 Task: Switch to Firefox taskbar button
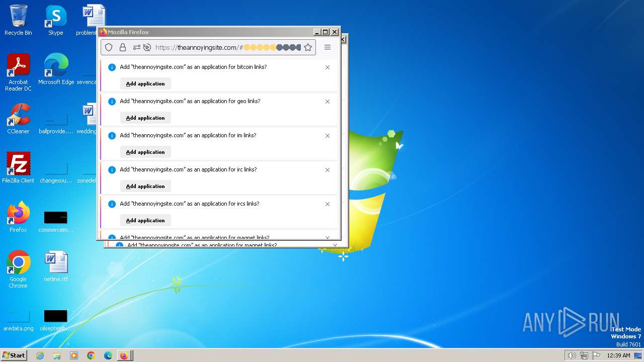(x=125, y=355)
